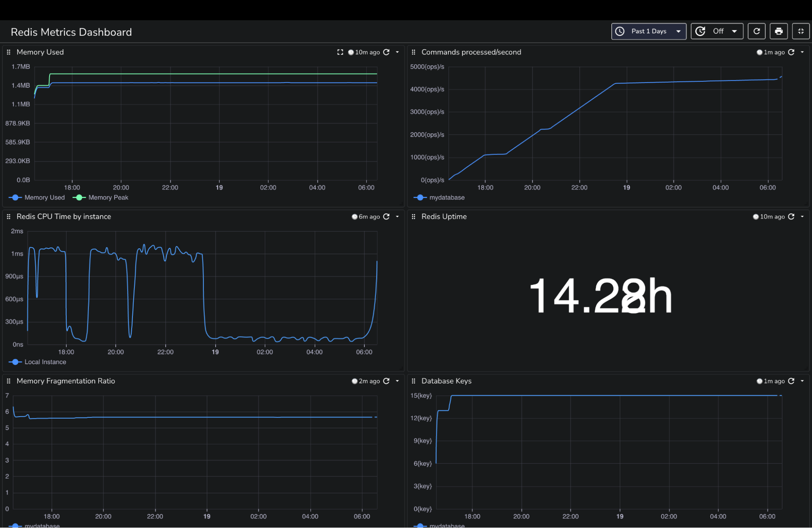This screenshot has height=528, width=812.
Task: Click the 1m ago indicator on Database Keys
Action: click(771, 381)
